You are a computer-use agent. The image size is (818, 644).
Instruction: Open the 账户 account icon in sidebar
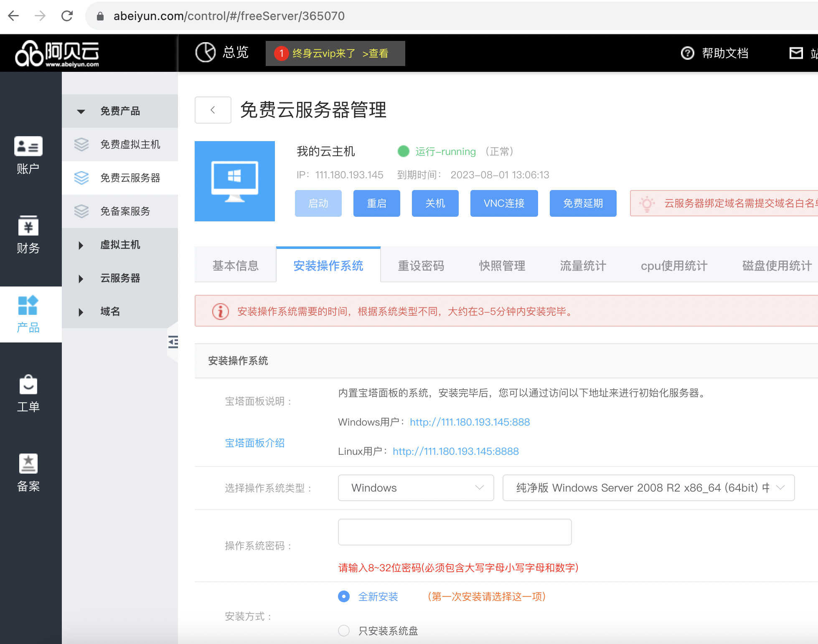(x=28, y=147)
